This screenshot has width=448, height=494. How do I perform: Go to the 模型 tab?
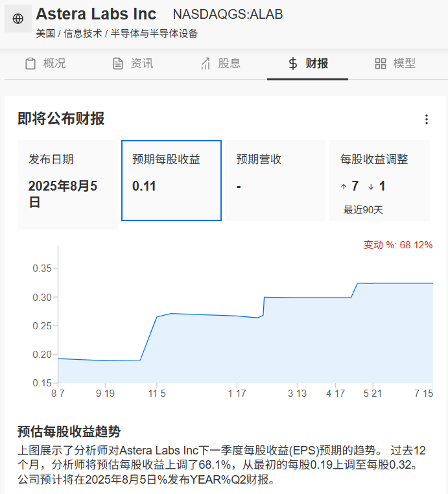pos(395,64)
